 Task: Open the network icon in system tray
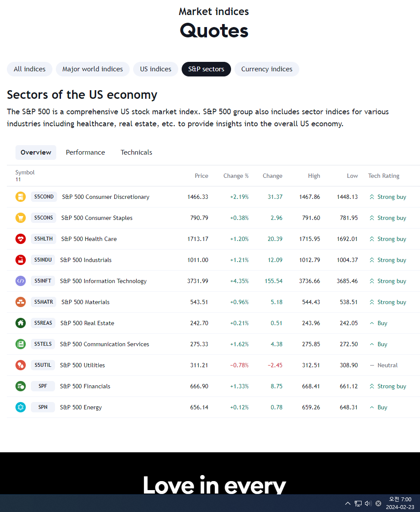pyautogui.click(x=358, y=503)
